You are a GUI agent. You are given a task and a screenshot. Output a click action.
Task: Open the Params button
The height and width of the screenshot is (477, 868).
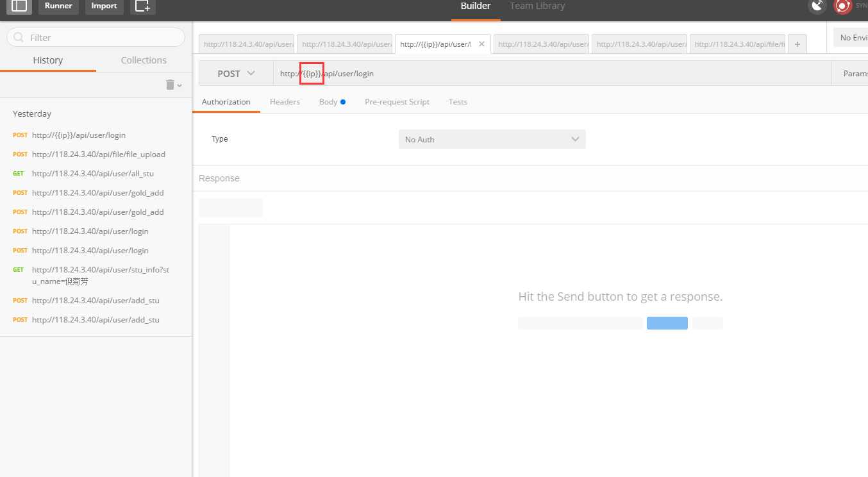(849, 74)
